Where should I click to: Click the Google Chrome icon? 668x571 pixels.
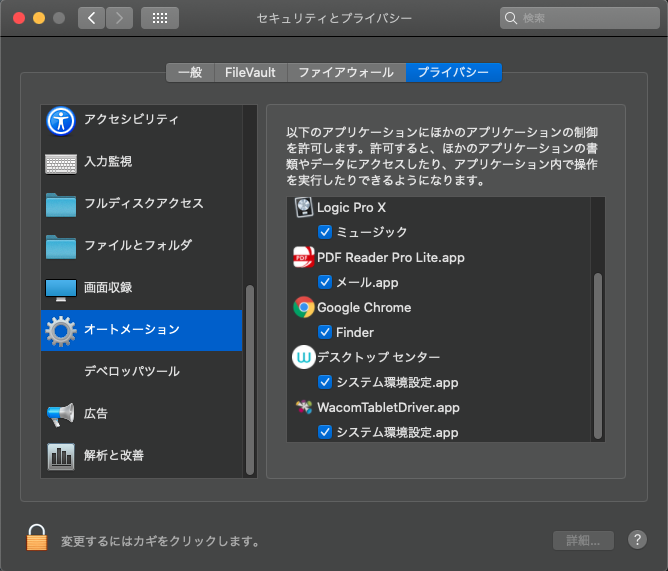(x=304, y=307)
